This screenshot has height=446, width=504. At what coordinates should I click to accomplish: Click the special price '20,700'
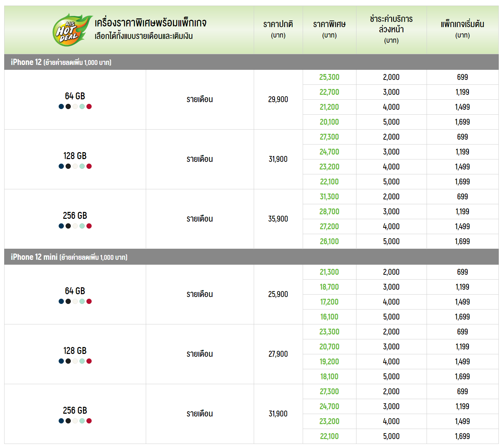point(329,347)
